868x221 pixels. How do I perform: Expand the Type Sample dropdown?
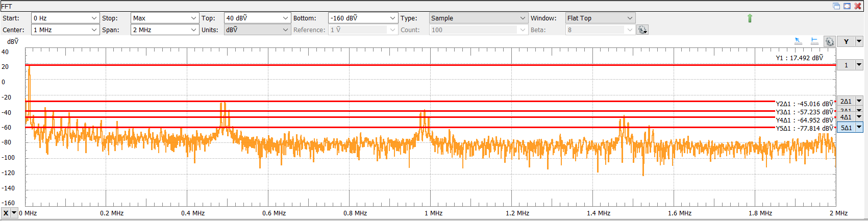coord(523,18)
